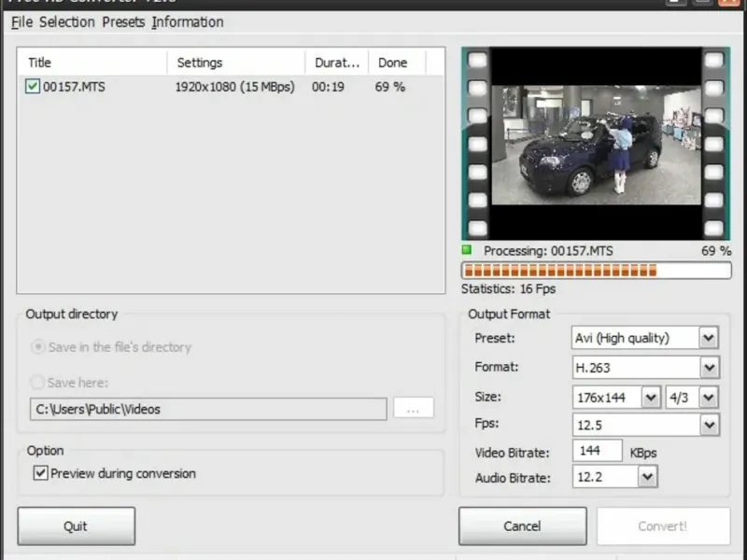Toggle Preview during conversion checkbox
The width and height of the screenshot is (747, 560).
tap(40, 473)
